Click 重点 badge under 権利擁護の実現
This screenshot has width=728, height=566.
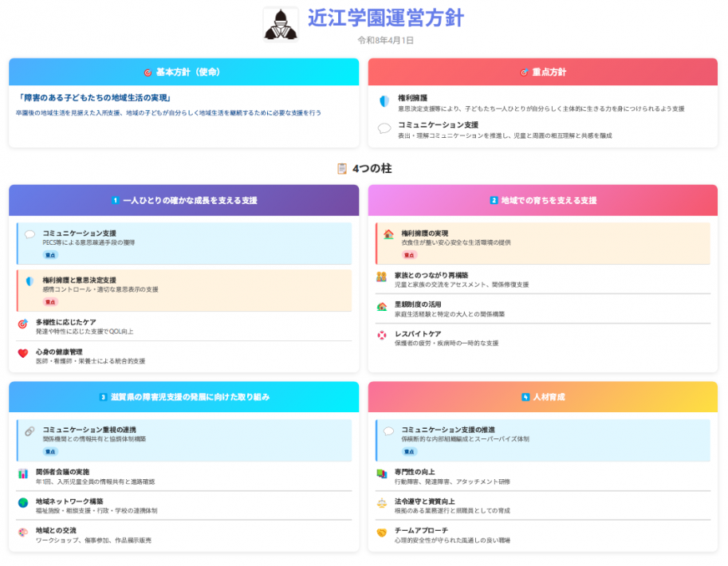point(409,255)
